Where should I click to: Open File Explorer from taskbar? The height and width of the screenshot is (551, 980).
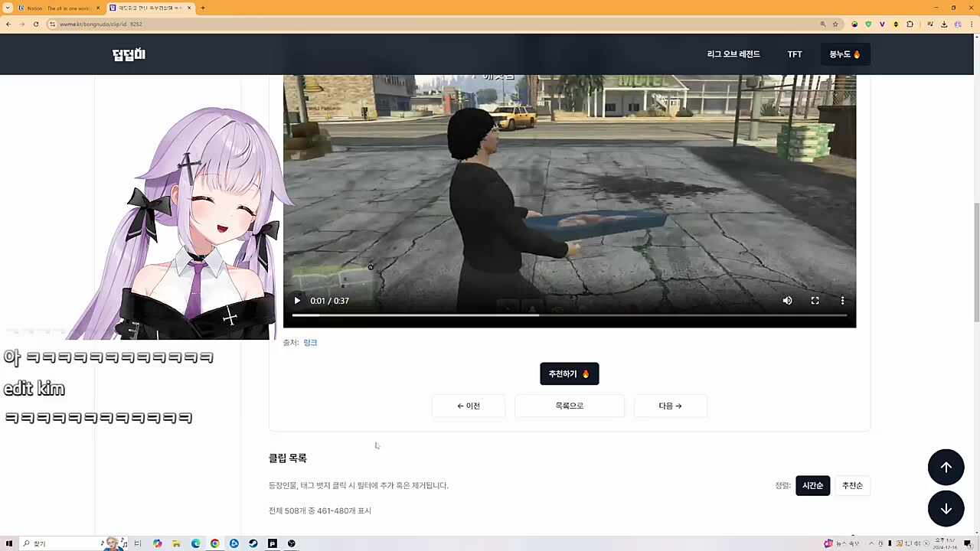coord(176,543)
